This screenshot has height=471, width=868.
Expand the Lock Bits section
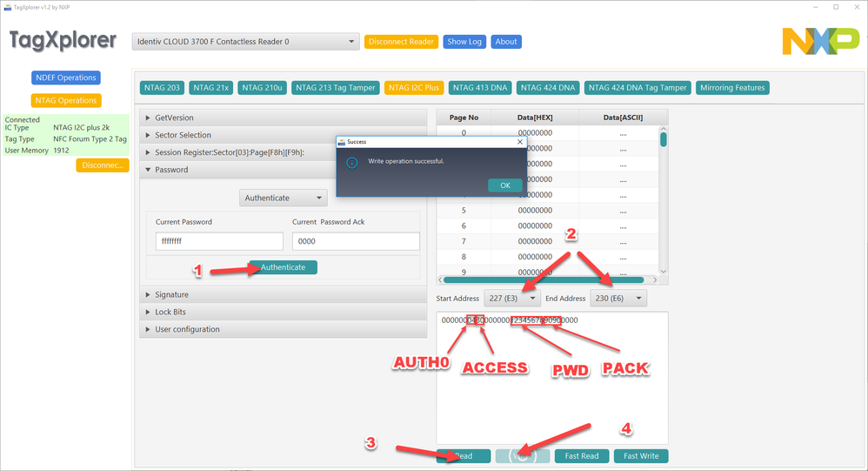pos(284,312)
